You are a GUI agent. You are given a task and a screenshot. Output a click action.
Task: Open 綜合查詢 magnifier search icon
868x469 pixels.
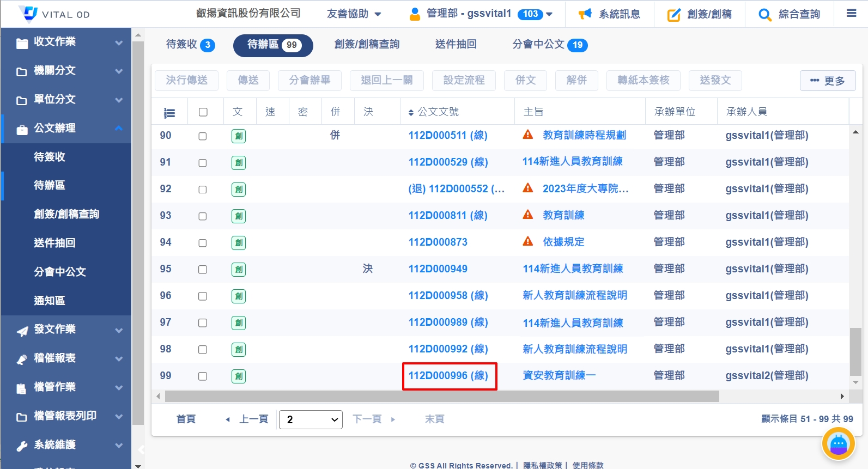(x=765, y=15)
